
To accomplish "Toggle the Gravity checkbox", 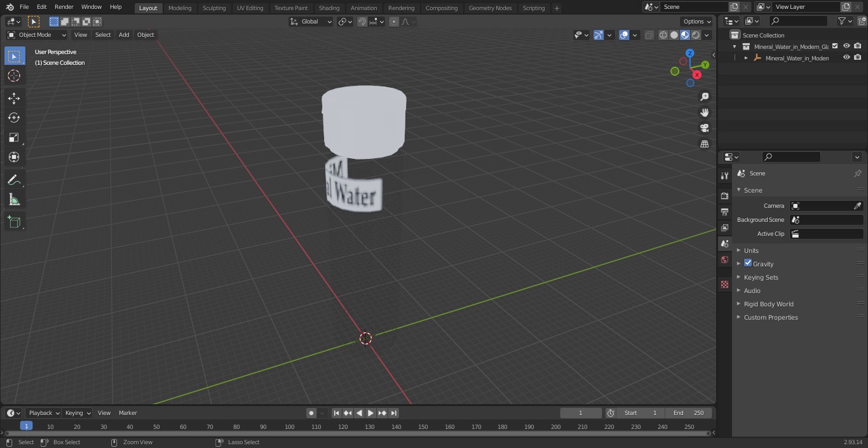I will [x=748, y=263].
